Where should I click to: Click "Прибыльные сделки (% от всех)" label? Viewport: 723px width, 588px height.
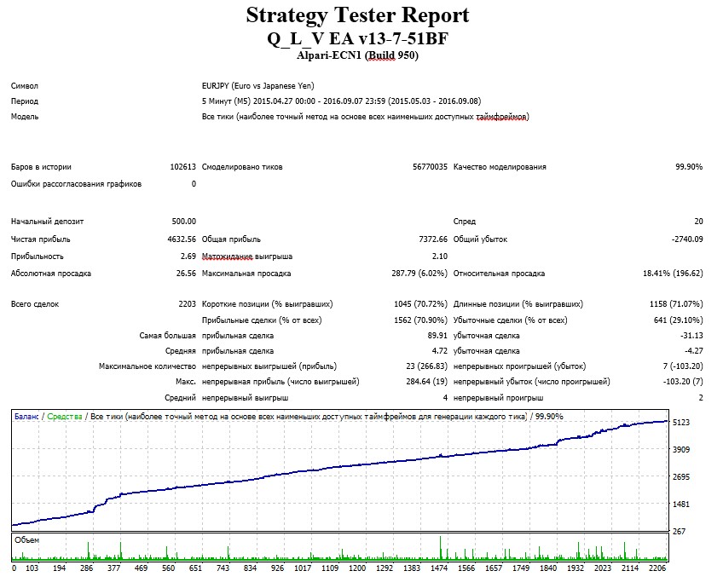262,320
